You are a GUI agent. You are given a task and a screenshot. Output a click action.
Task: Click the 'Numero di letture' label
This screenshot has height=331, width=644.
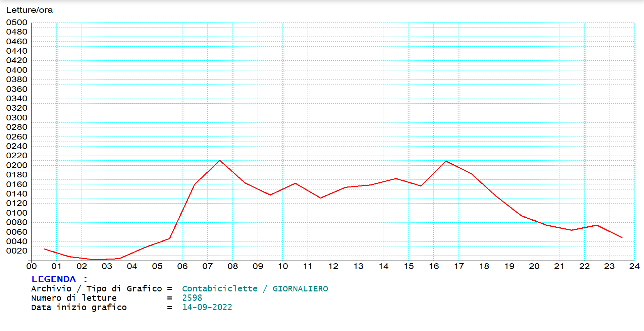click(x=74, y=298)
